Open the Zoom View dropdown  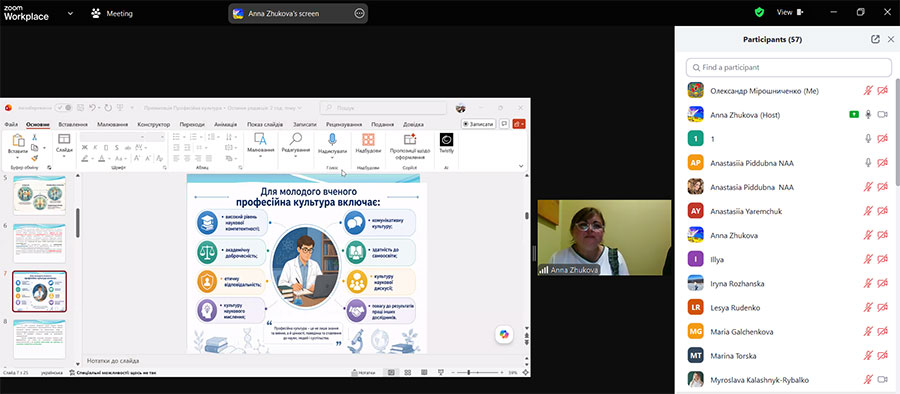[x=790, y=12]
